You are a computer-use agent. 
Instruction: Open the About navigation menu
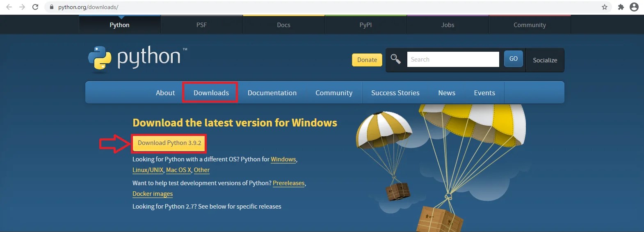(165, 93)
